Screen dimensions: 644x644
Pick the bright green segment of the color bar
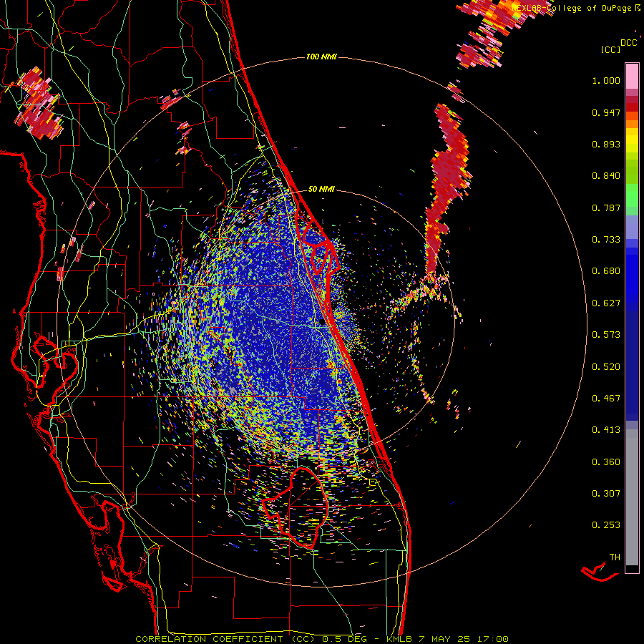(x=632, y=195)
